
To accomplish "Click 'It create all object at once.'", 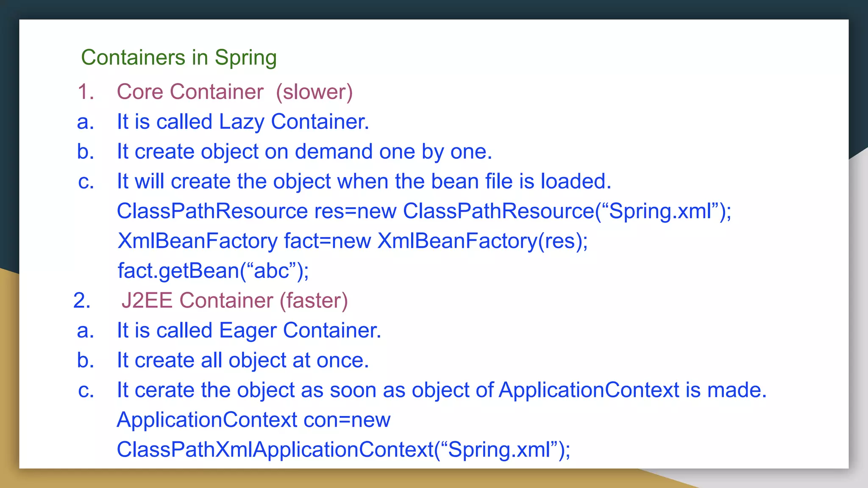I will tap(243, 360).
